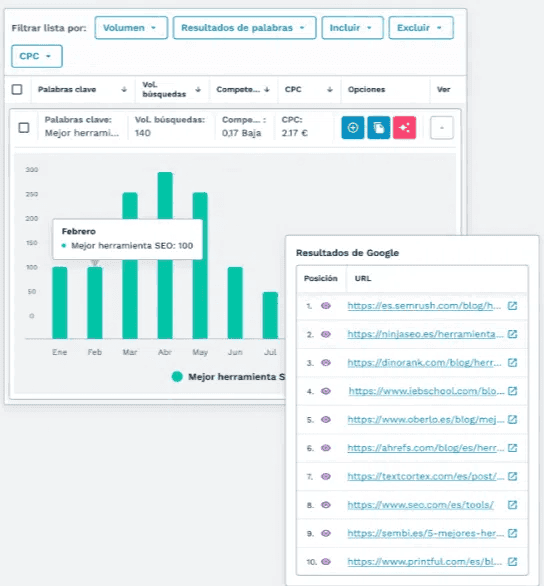The width and height of the screenshot is (544, 586).
Task: Open the Volumen filter dropdown
Action: [131, 28]
